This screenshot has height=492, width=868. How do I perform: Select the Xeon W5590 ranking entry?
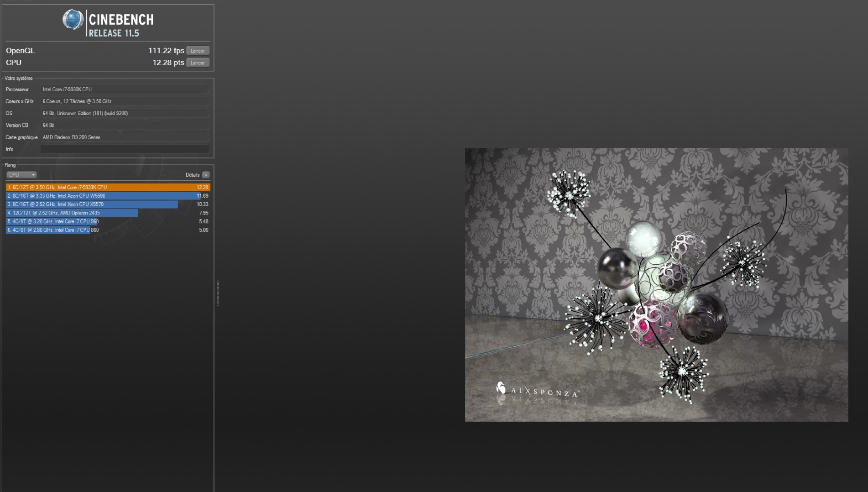(108, 196)
